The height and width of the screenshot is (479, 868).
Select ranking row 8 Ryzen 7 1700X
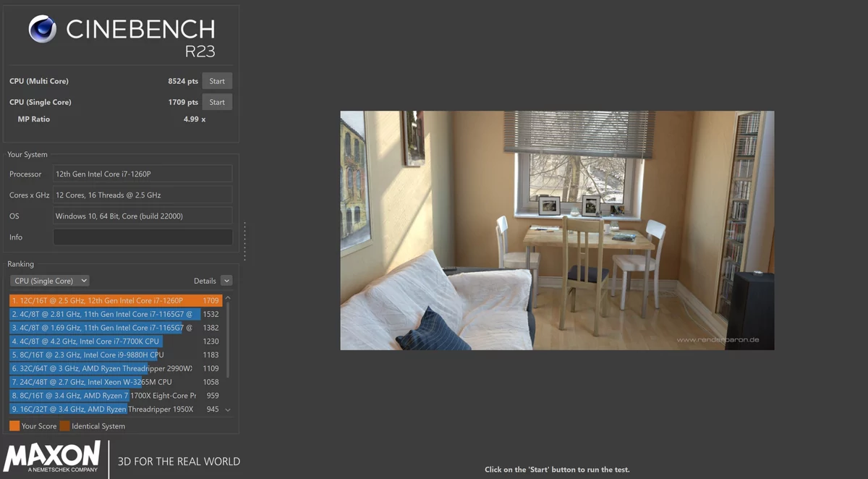116,396
